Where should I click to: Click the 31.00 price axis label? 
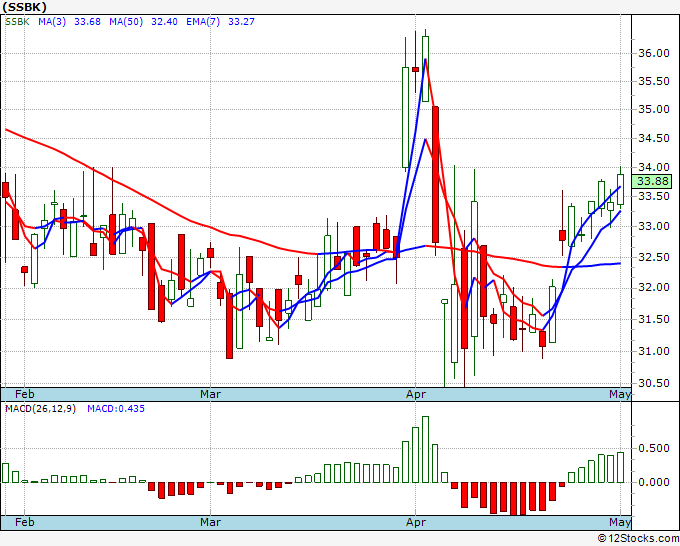click(x=654, y=351)
